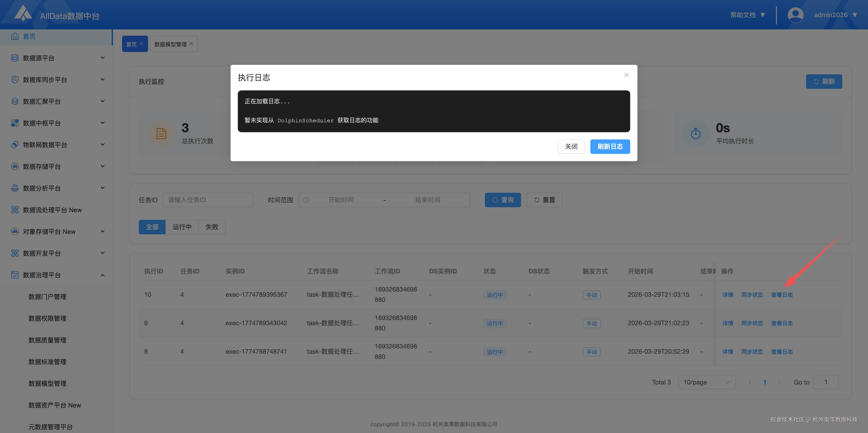Click the admin user avatar icon
Viewport: 868px width, 433px height.
point(795,15)
